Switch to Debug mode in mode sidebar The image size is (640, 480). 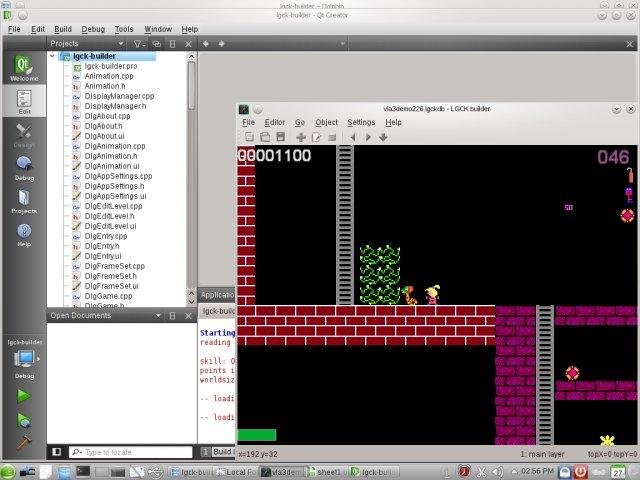coord(24,168)
